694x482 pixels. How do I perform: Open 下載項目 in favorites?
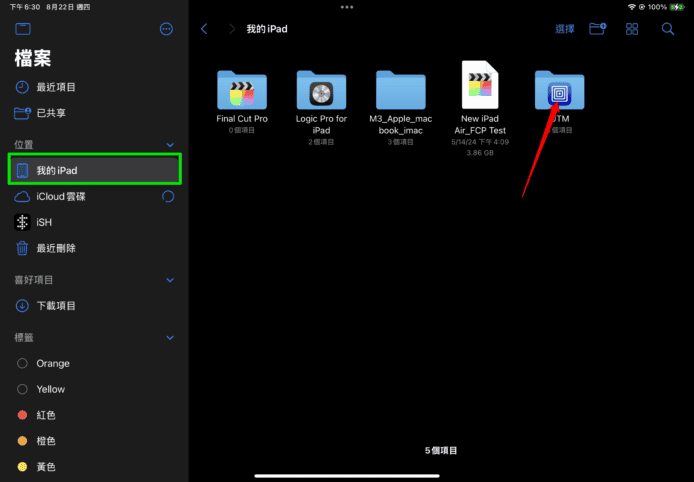56,306
